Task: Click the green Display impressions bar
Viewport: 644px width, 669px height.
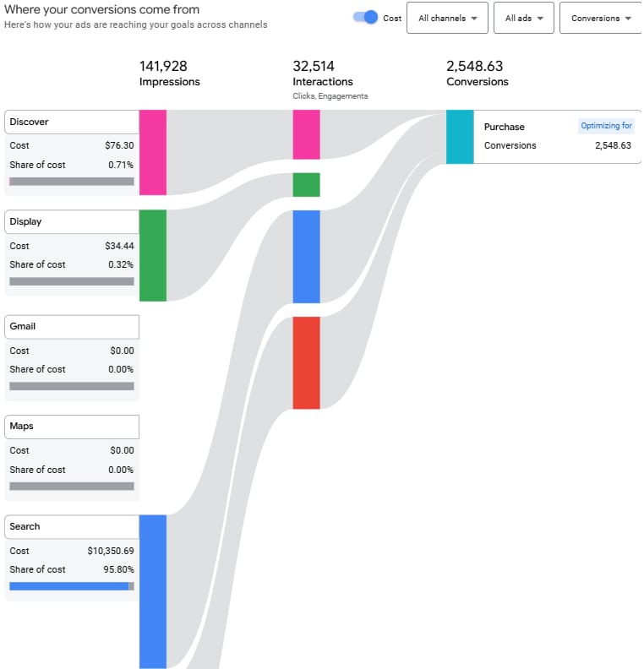Action: 153,256
